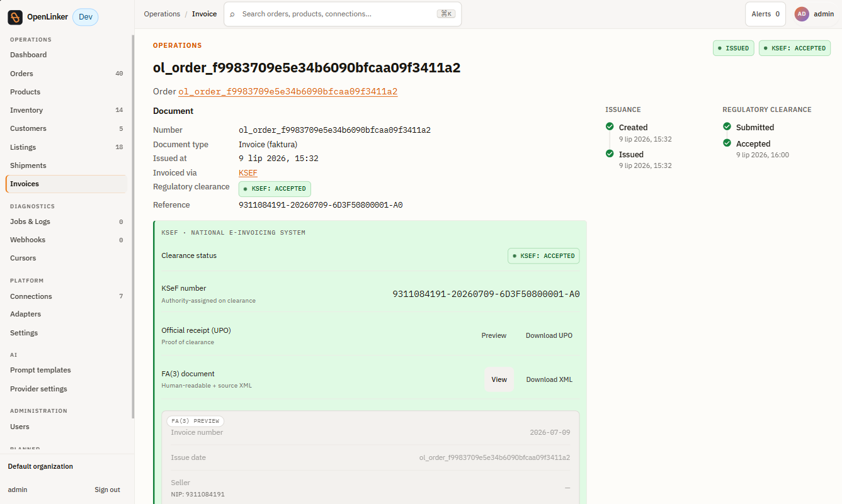Click the sidebar scrollbar
This screenshot has height=504, width=842.
[x=132, y=227]
